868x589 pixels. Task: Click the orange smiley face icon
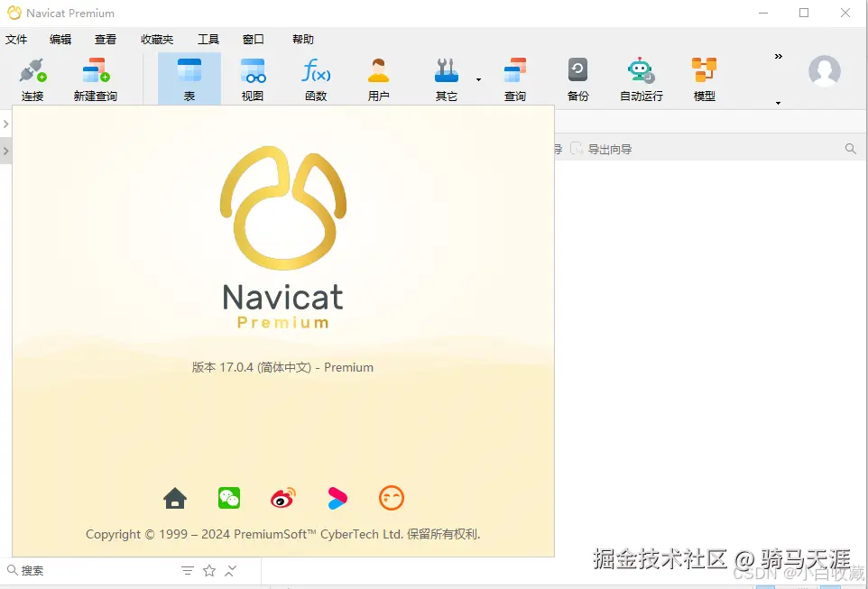392,498
